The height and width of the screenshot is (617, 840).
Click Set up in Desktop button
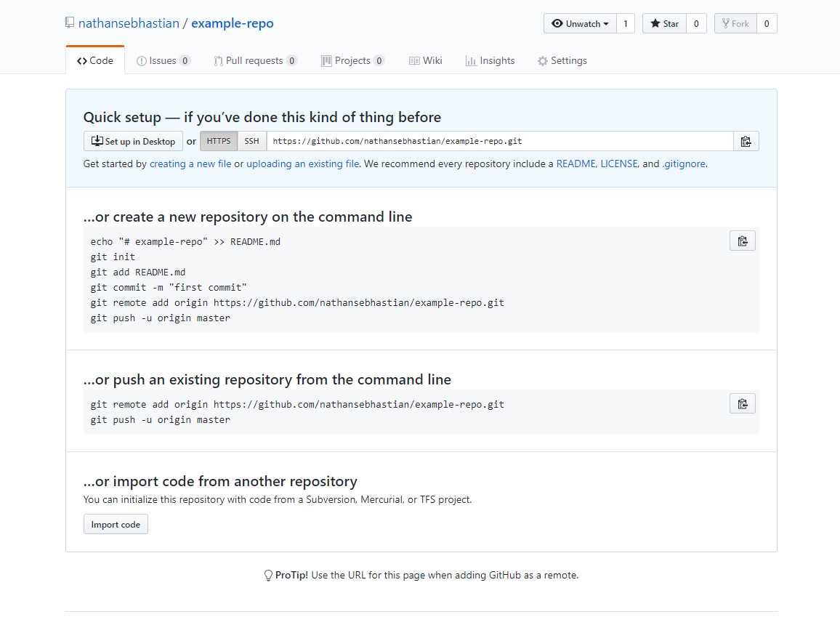pyautogui.click(x=134, y=142)
